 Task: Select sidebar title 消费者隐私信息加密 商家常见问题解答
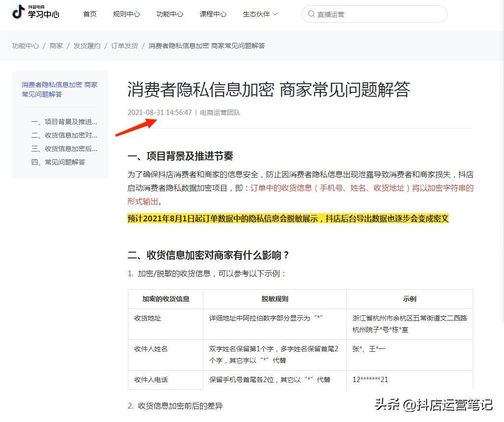pyautogui.click(x=60, y=90)
